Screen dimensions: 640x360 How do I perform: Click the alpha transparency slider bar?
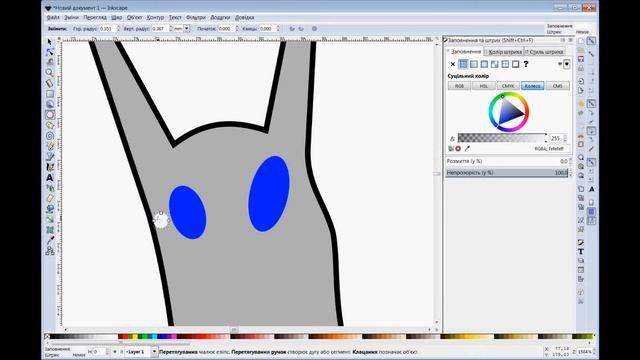coord(502,138)
